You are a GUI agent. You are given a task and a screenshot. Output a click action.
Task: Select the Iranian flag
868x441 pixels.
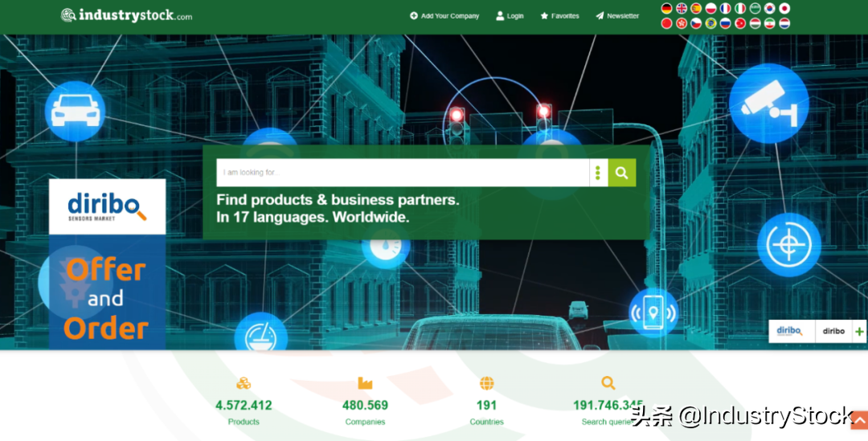click(769, 23)
